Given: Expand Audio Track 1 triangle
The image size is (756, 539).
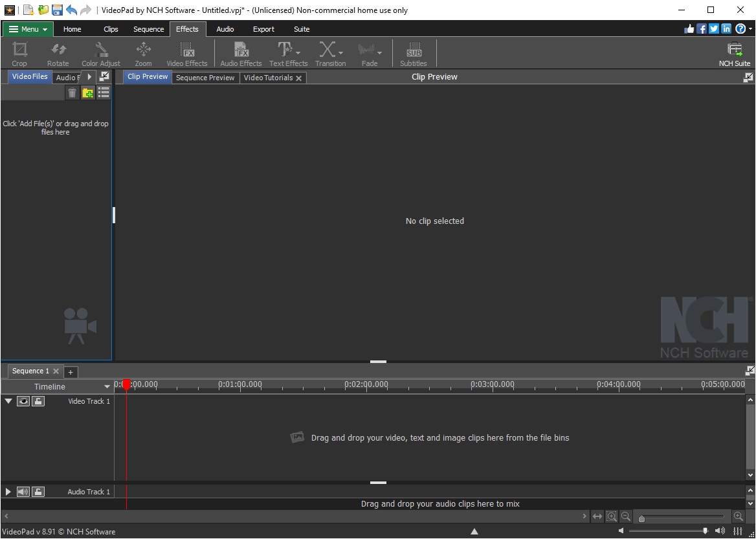Looking at the screenshot, I should 8,492.
